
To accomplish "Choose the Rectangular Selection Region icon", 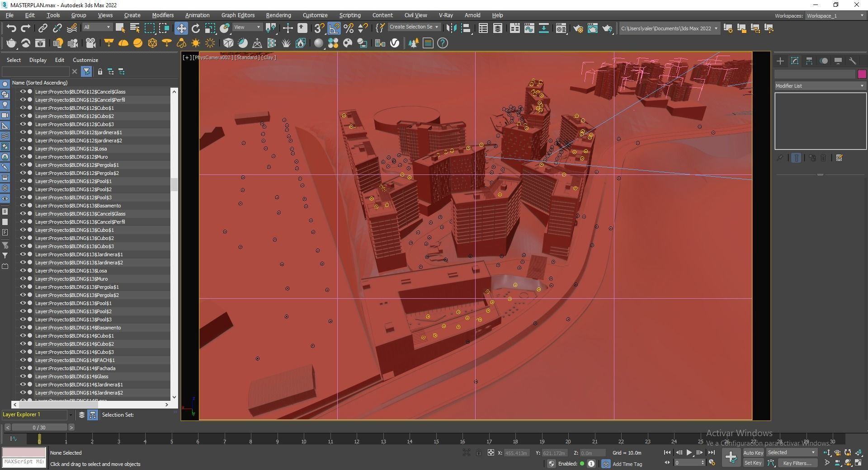I will 149,28.
